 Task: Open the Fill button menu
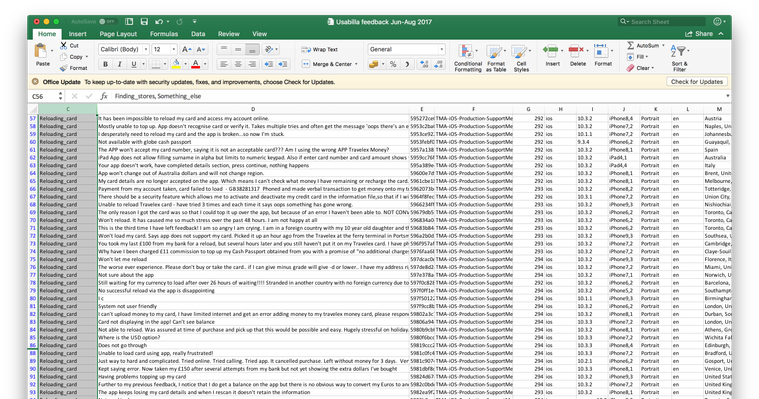[638, 57]
